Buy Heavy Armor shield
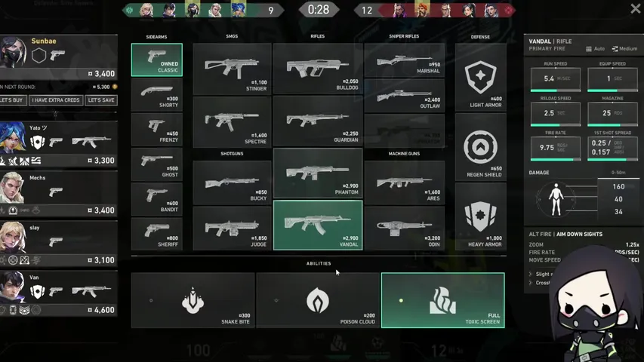 480,216
